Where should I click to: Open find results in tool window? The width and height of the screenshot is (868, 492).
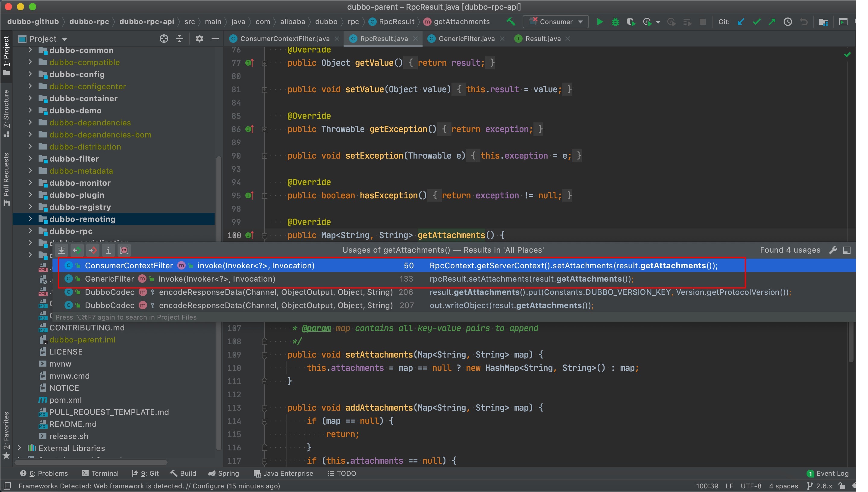pos(847,250)
